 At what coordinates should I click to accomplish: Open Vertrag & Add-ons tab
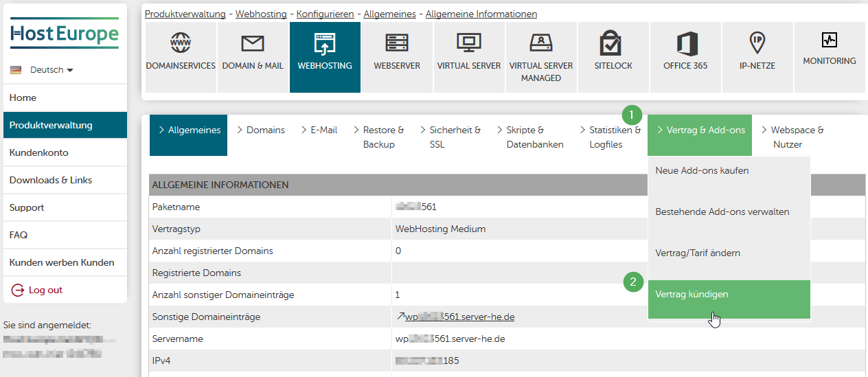point(700,135)
